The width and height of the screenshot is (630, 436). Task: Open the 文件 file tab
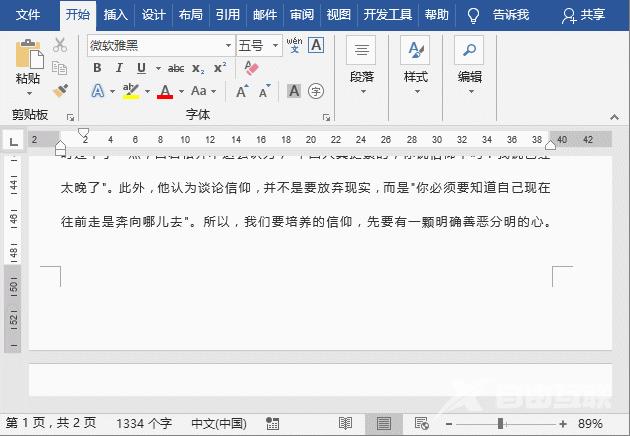pos(28,15)
